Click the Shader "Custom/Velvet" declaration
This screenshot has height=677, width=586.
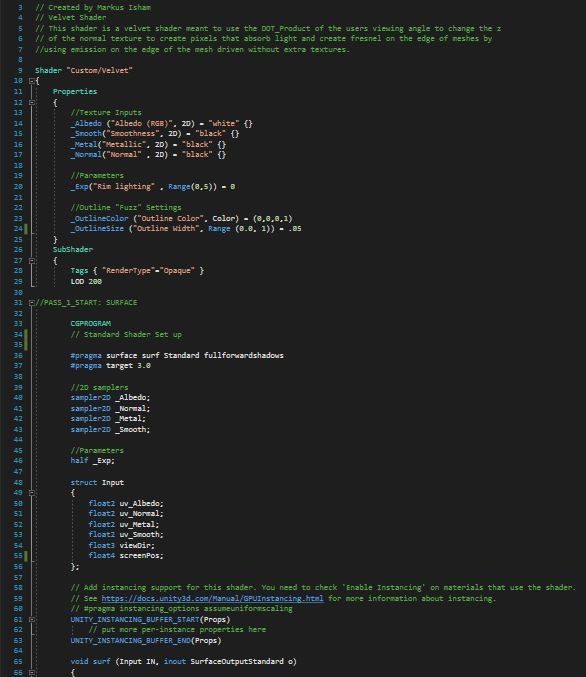coord(84,70)
